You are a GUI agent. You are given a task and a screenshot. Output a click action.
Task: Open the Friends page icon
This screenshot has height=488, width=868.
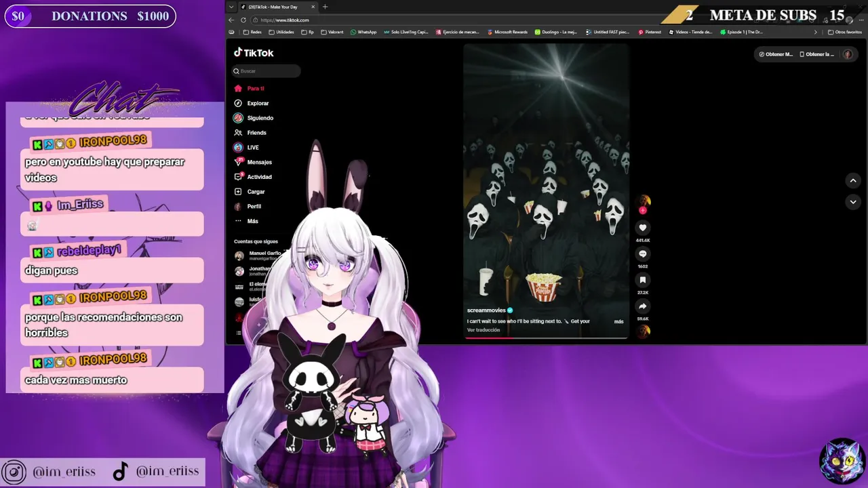tap(238, 133)
